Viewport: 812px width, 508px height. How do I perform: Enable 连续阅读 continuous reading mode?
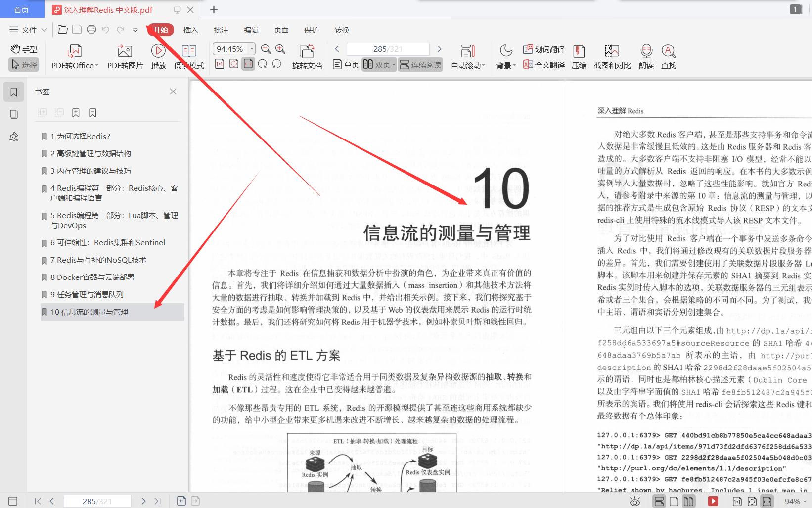coord(420,64)
